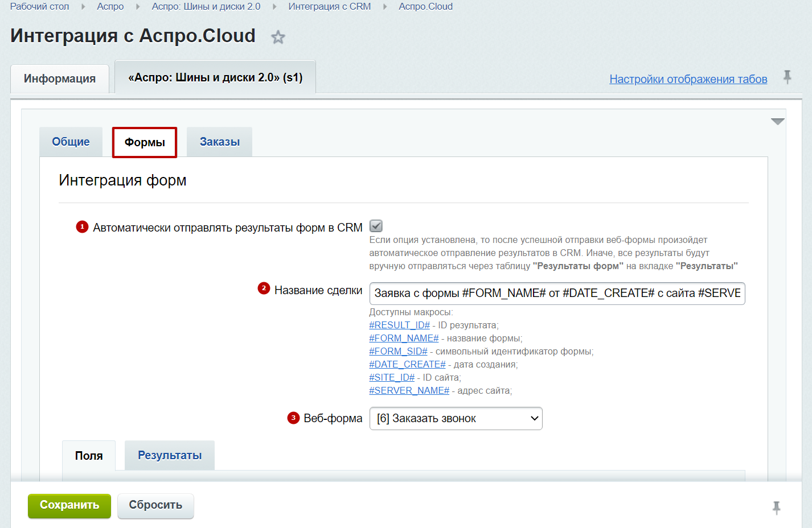Viewport: 812px width, 528px height.
Task: Insert the #FORM_NAME# macro
Action: point(404,338)
